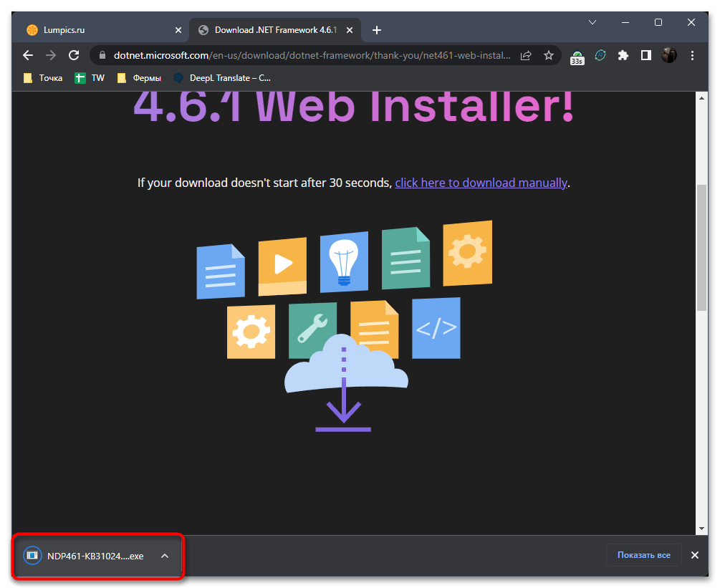This screenshot has height=588, width=720.
Task: Open the user profile avatar
Action: coord(668,56)
